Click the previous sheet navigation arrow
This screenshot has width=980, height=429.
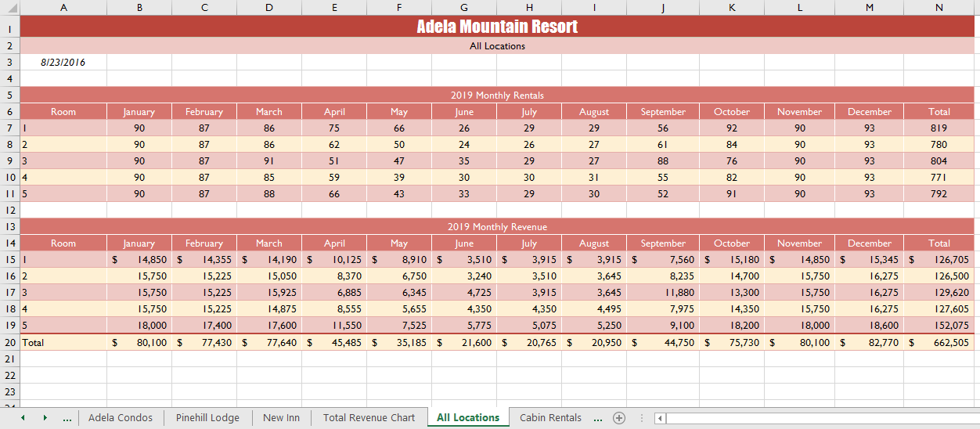[23, 418]
